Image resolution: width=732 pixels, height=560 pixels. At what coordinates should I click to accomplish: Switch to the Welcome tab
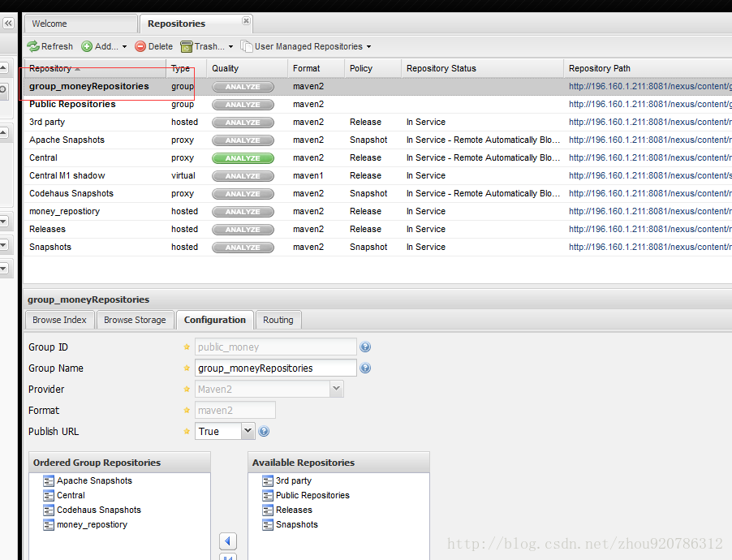pos(81,24)
